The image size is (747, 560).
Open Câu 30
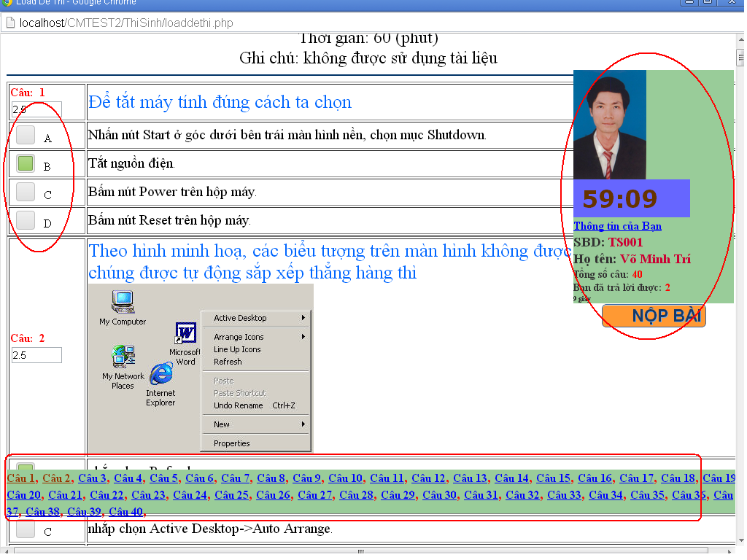(440, 495)
